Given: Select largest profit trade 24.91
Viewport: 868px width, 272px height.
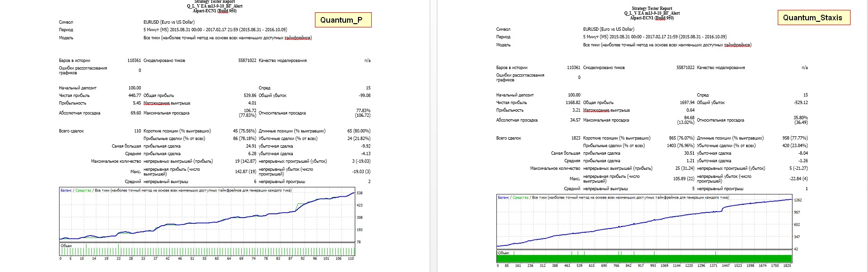Looking at the screenshot, I should click(x=251, y=146).
